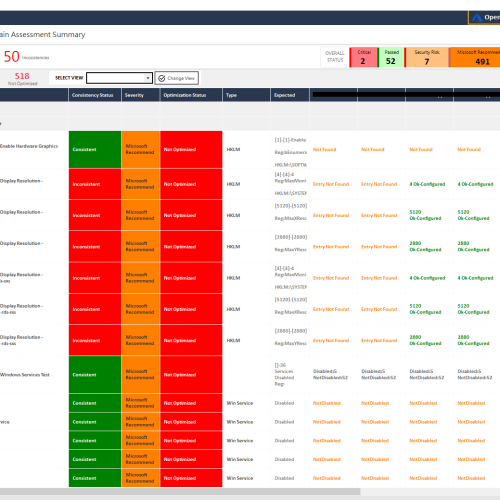Click the horizontal scrollbar at the bottom
Screen dimensions: 500x500
[x=180, y=491]
